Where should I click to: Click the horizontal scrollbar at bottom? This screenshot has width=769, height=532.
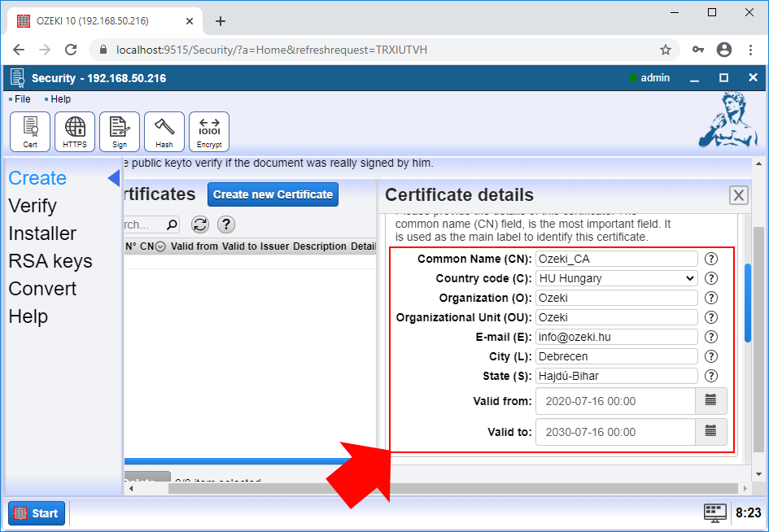[x=452, y=488]
